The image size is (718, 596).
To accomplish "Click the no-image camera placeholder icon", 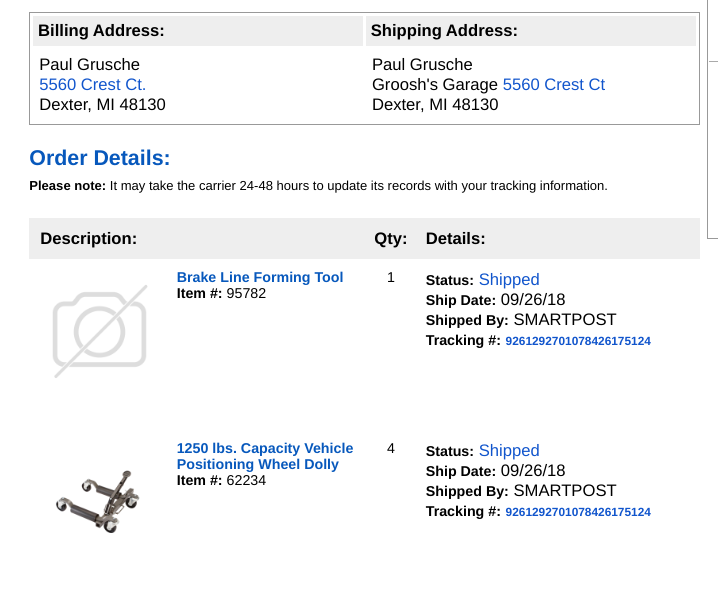I will pyautogui.click(x=99, y=330).
